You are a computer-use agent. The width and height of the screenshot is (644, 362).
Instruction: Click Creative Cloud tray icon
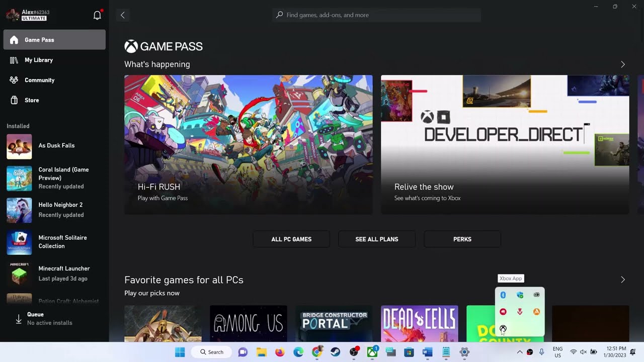tap(536, 295)
